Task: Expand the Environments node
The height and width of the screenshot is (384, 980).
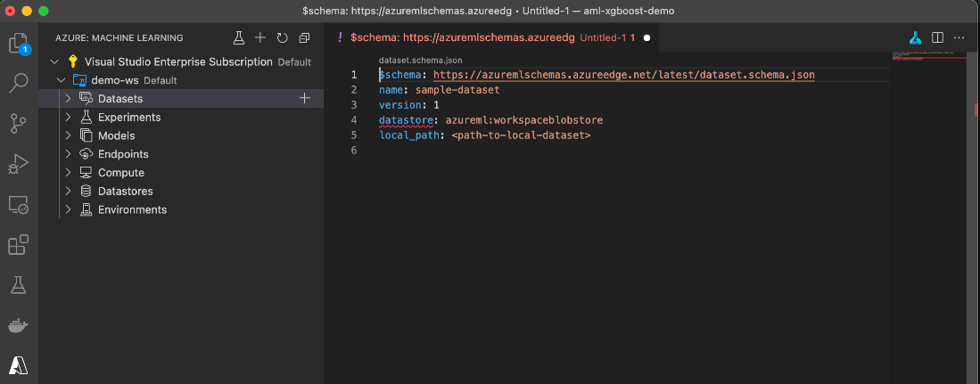Action: (68, 209)
